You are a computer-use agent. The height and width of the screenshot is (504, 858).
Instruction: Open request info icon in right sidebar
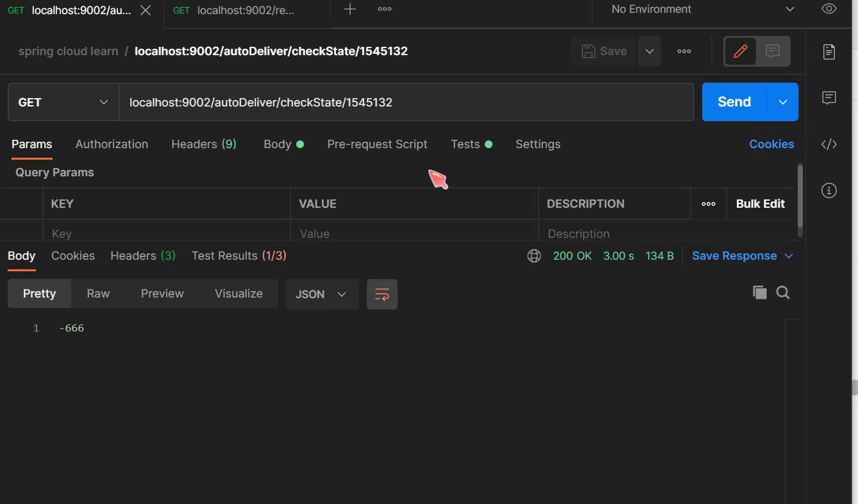click(829, 190)
